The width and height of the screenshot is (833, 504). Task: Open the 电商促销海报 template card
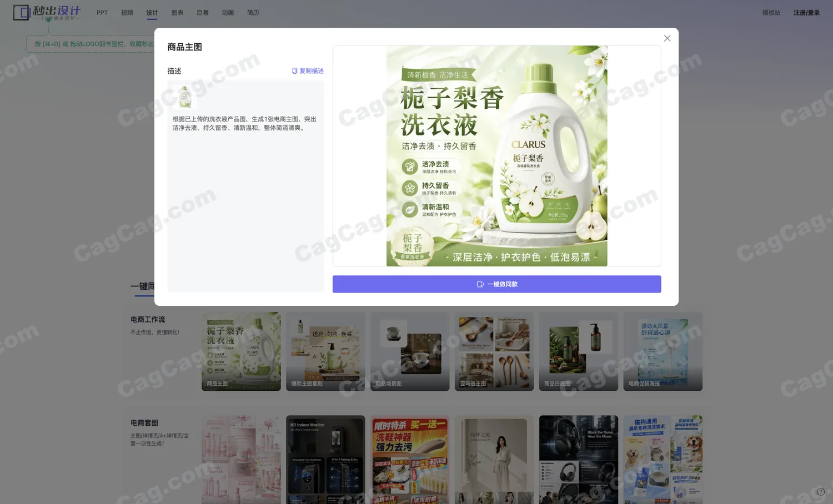(663, 351)
